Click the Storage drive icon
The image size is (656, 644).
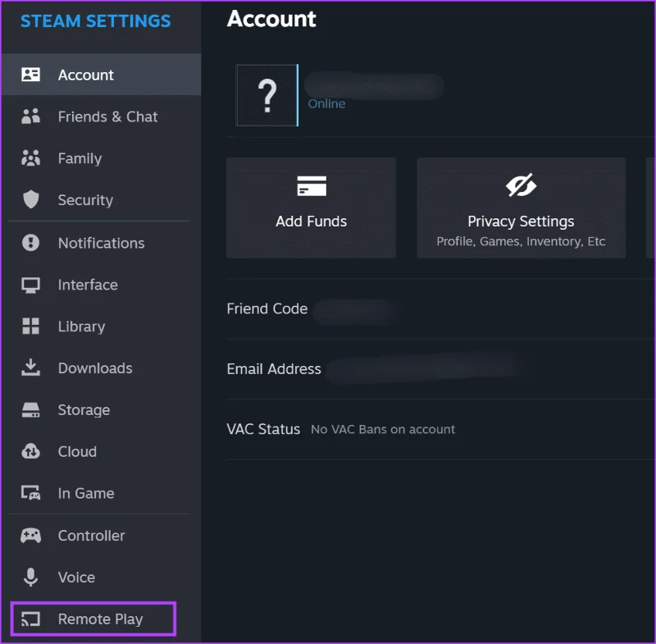(x=30, y=410)
